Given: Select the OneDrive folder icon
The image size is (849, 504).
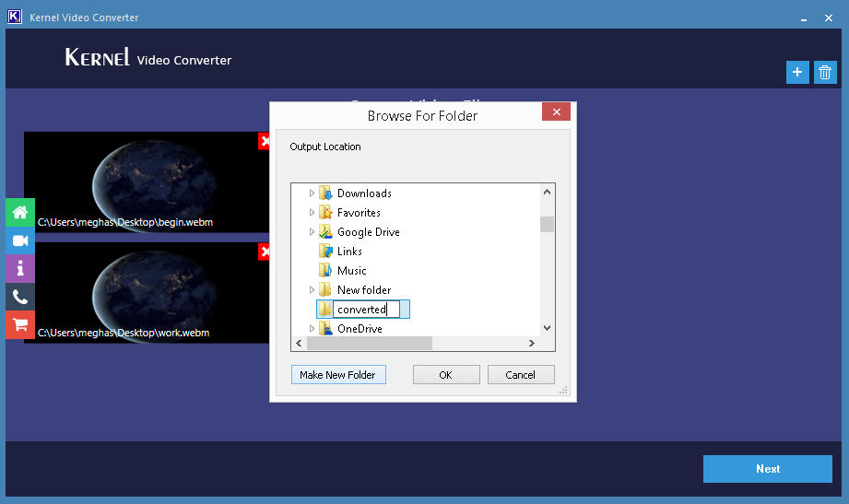Looking at the screenshot, I should click(x=325, y=329).
